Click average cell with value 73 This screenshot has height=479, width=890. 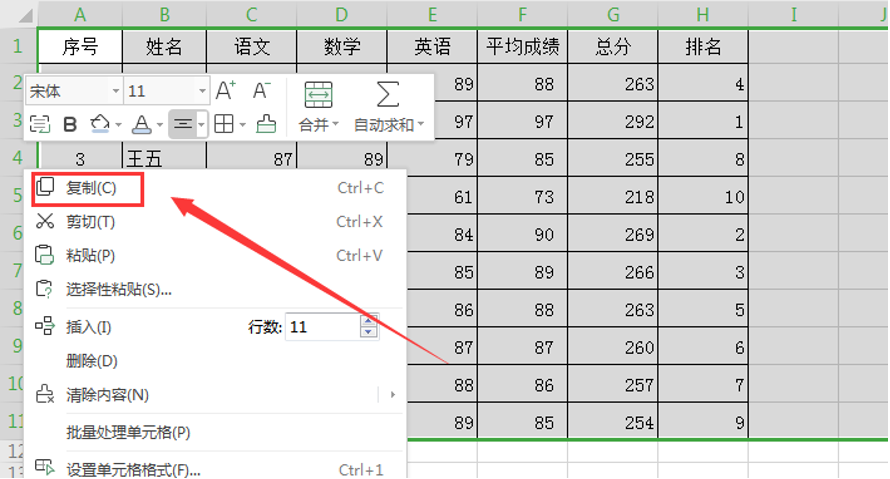(522, 196)
